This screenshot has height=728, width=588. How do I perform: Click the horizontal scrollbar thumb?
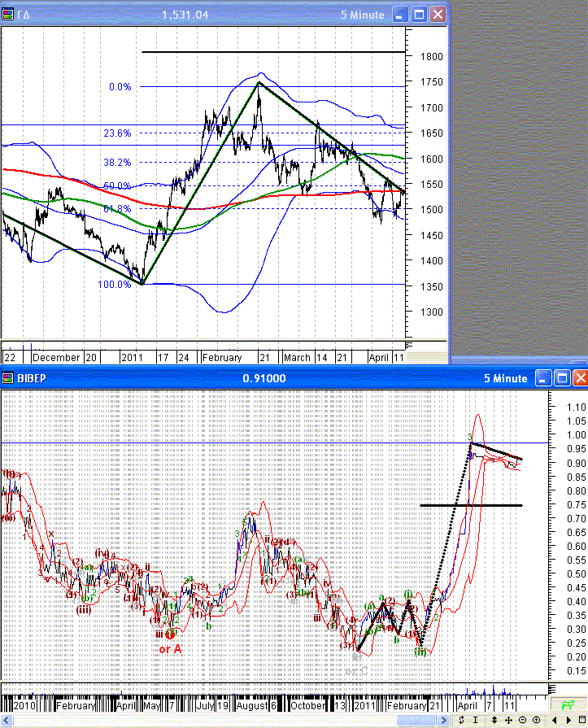click(416, 720)
